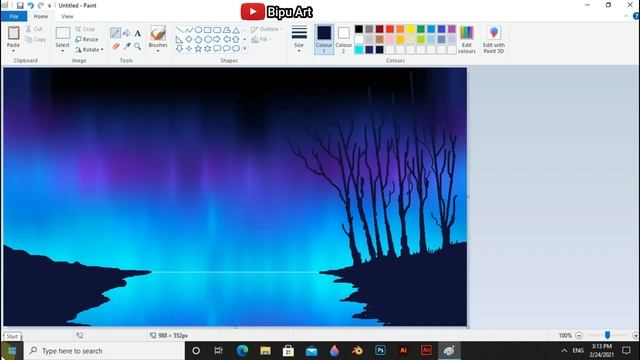Select the Text tool
Image resolution: width=640 pixels, height=360 pixels.
click(x=138, y=33)
